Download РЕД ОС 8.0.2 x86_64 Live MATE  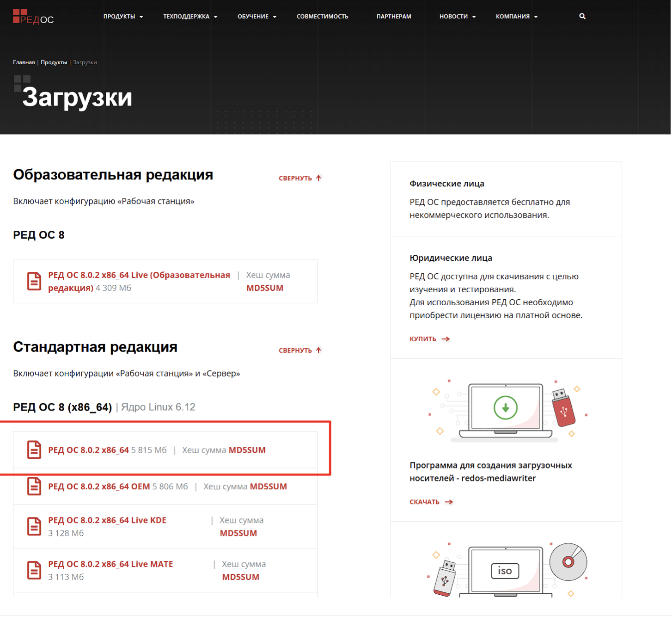tap(110, 564)
